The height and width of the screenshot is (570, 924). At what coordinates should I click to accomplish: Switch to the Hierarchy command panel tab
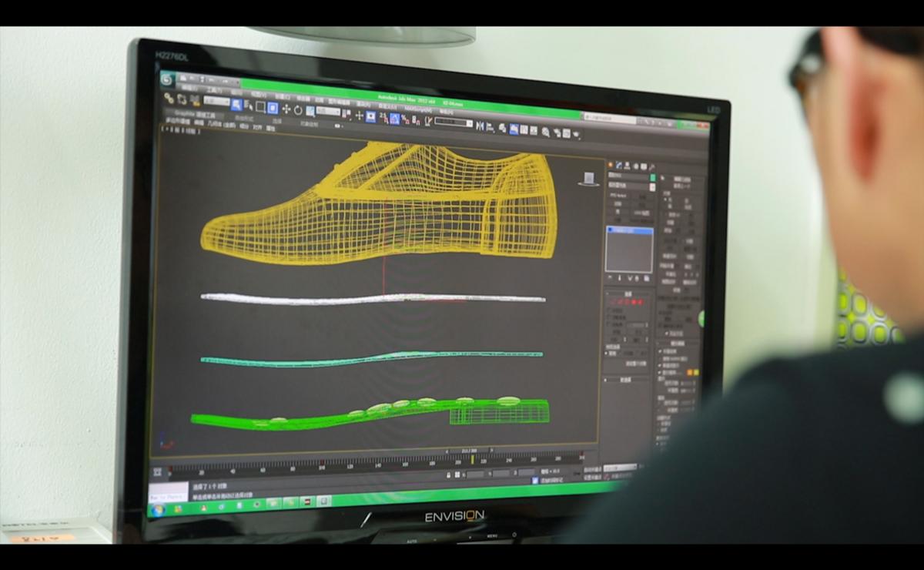point(627,165)
